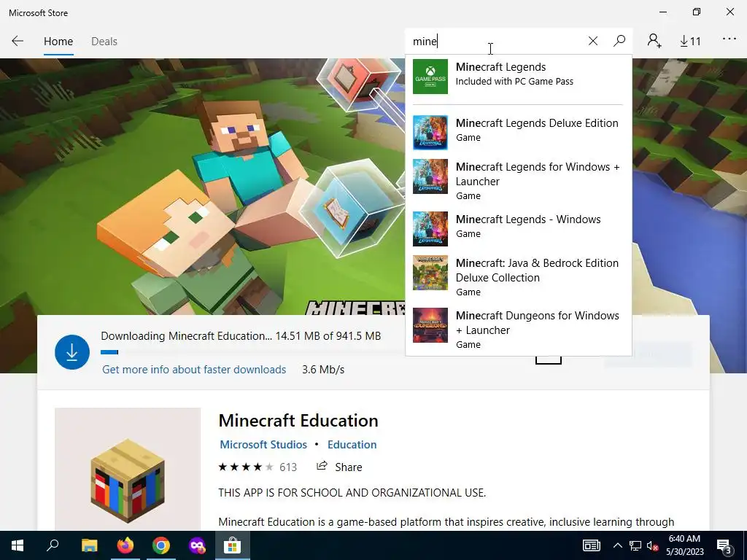The width and height of the screenshot is (747, 560).
Task: Open taskbar search magnifier
Action: click(x=53, y=545)
